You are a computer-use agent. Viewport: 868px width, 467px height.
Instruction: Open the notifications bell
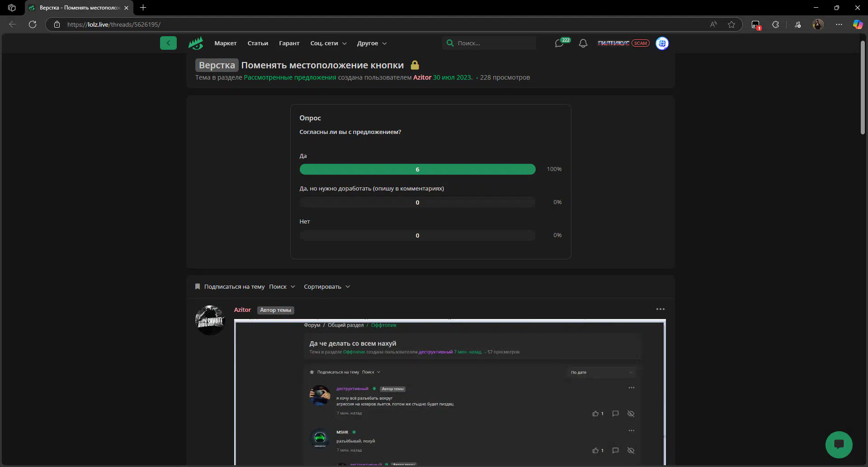click(x=583, y=43)
